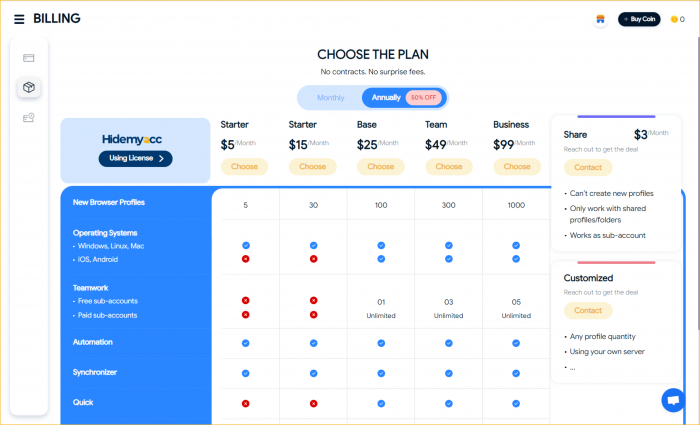This screenshot has width=700, height=425.
Task: Open the hamburger menu beside BILLING
Action: [x=19, y=19]
